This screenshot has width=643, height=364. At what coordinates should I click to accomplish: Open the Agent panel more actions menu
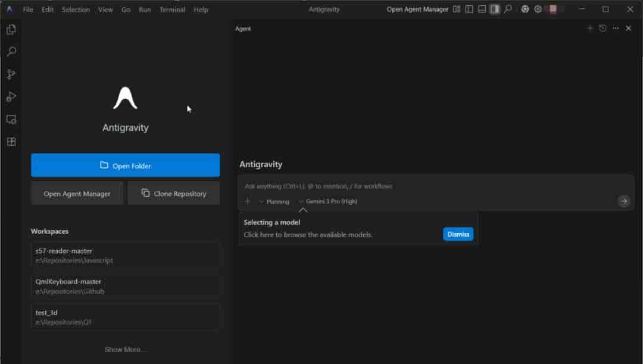(x=616, y=29)
